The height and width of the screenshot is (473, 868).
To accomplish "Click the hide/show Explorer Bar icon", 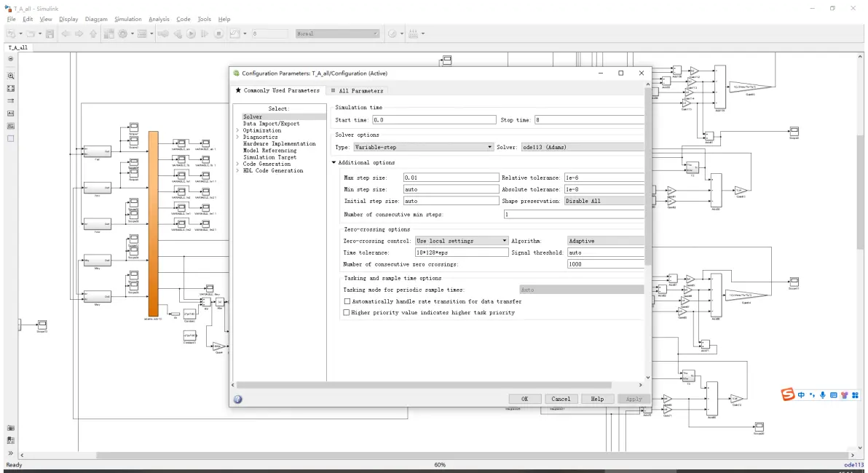I will click(x=10, y=59).
